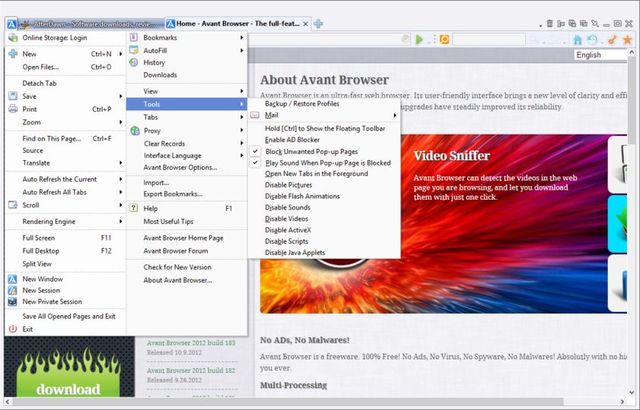This screenshot has height=410, width=640.
Task: Click the plus icon to add new tab
Action: pyautogui.click(x=318, y=24)
